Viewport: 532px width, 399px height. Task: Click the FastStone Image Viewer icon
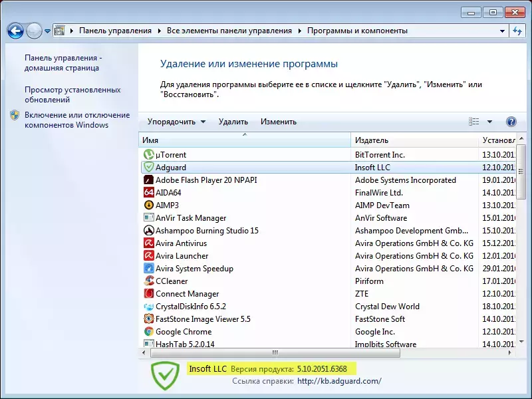(x=148, y=319)
